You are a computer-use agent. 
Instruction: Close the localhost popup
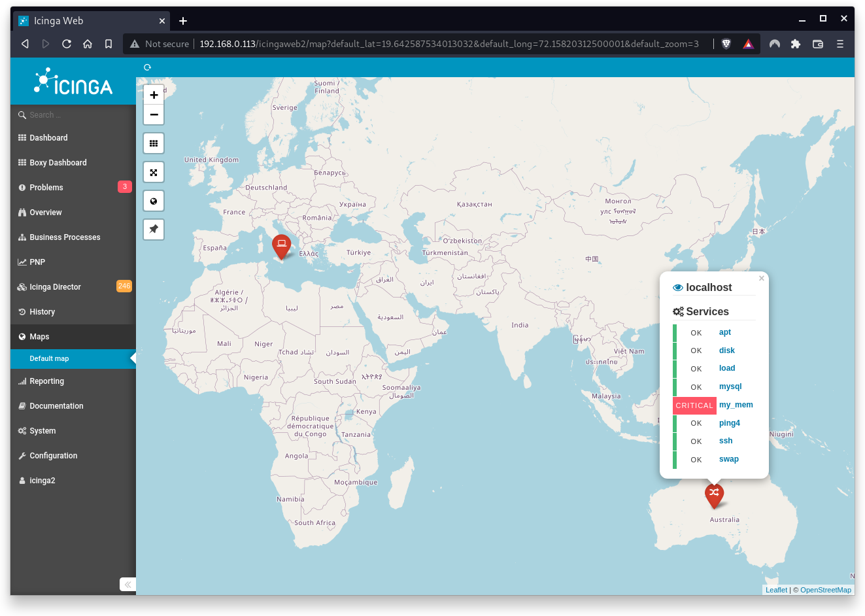[761, 279]
